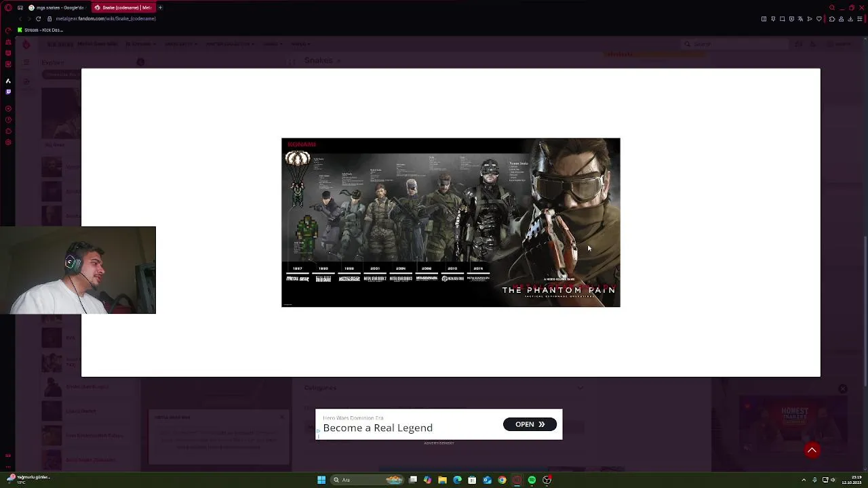Open tab islands workspace icon
Viewport: 868px width, 488px height.
tap(20, 7)
